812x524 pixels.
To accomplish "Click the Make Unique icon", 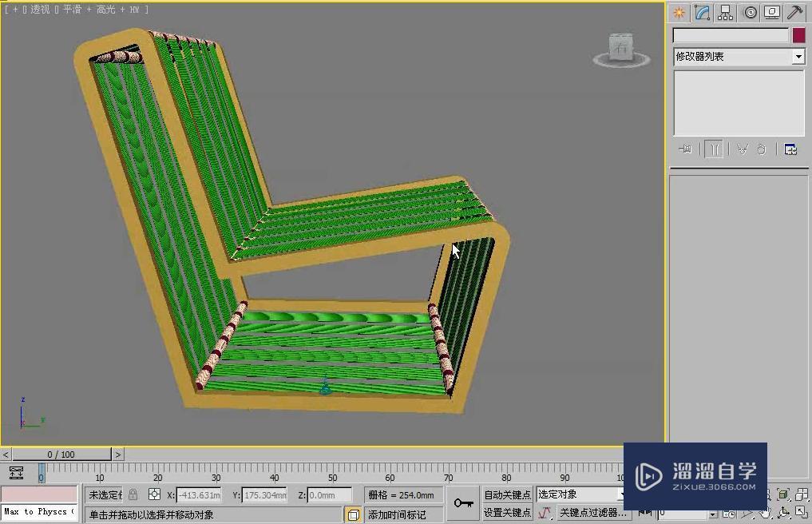I will pyautogui.click(x=743, y=149).
